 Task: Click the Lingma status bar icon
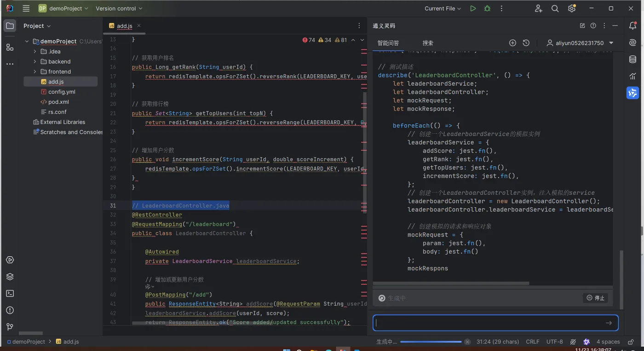[586, 342]
